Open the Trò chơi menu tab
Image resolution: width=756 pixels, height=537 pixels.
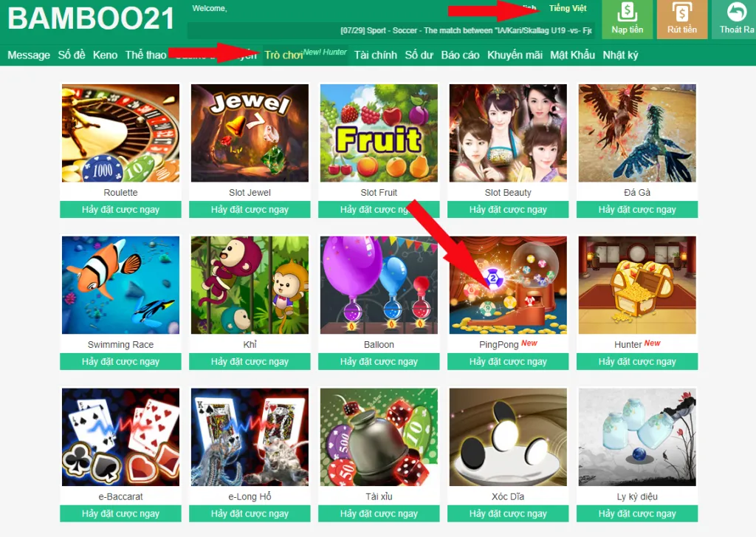click(x=283, y=55)
